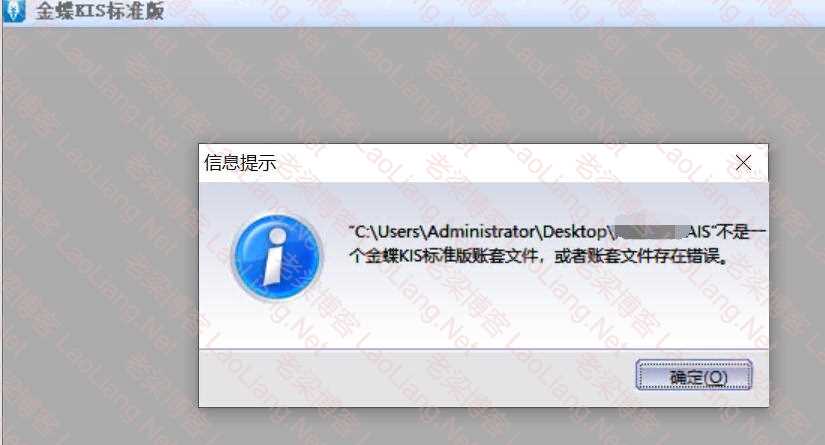Screen dimensions: 825x445
Task: Click the 个金蝶KIS标准版账套文件 message text
Action: (x=444, y=256)
